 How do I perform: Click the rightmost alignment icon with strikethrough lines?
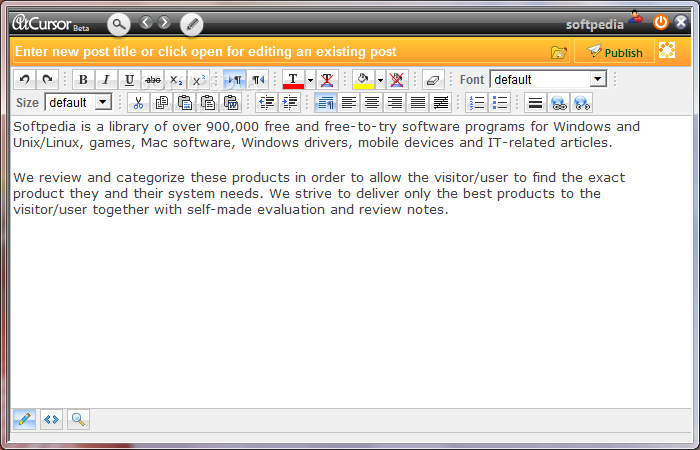pyautogui.click(x=441, y=103)
